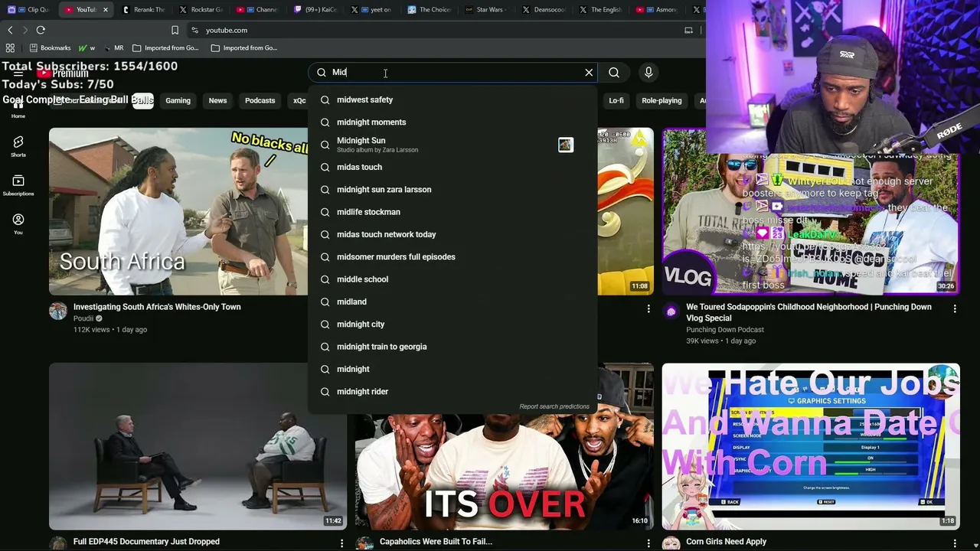980x551 pixels.
Task: Open the MR bookmark
Action: [x=114, y=47]
